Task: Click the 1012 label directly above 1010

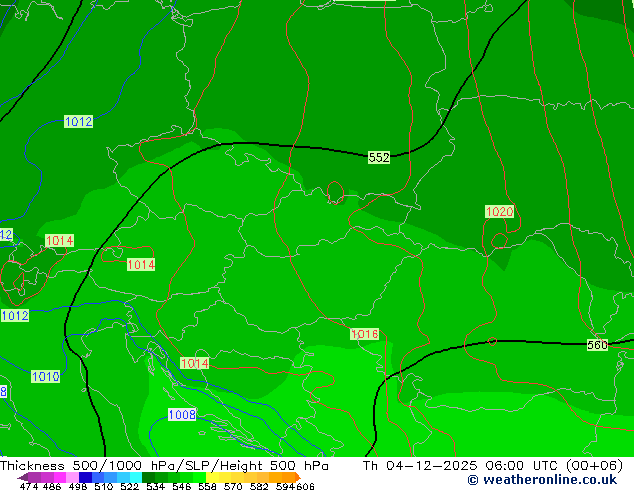Action: (15, 316)
